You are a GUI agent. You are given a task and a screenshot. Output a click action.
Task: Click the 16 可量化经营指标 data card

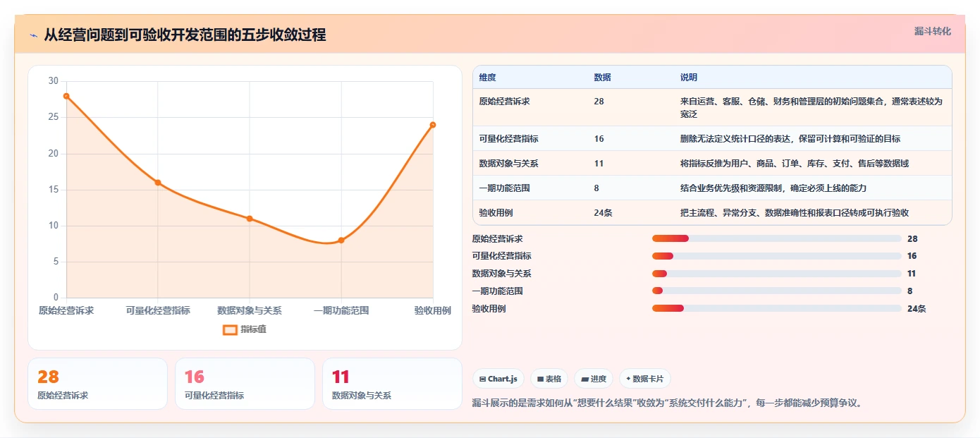[x=245, y=384]
